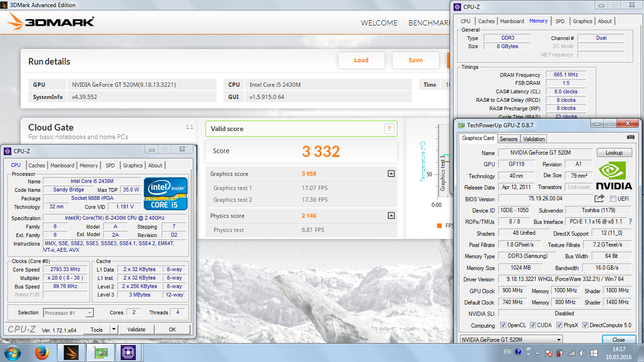
Task: Switch to CPU-Z via its taskbar icon
Action: (x=129, y=352)
